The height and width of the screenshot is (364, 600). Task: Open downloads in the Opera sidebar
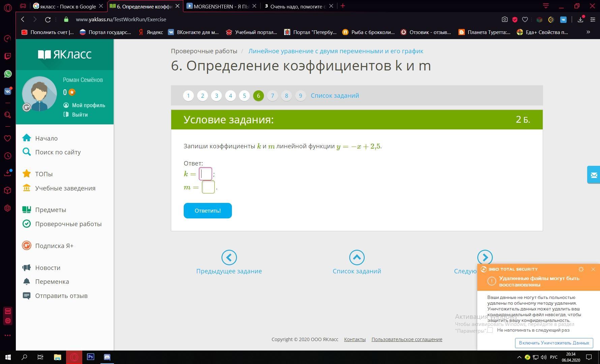(x=8, y=173)
